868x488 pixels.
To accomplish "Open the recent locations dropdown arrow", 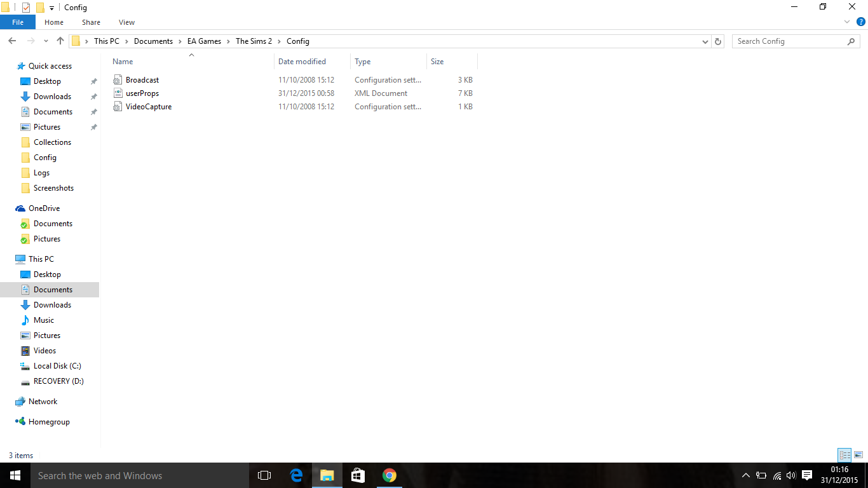I will pos(46,41).
